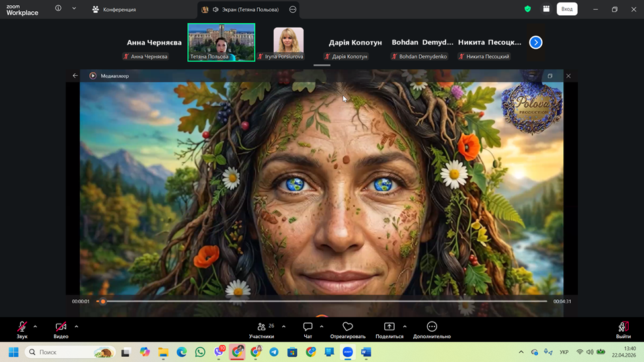Open Telegram from taskbar
644x362 pixels.
point(274,352)
